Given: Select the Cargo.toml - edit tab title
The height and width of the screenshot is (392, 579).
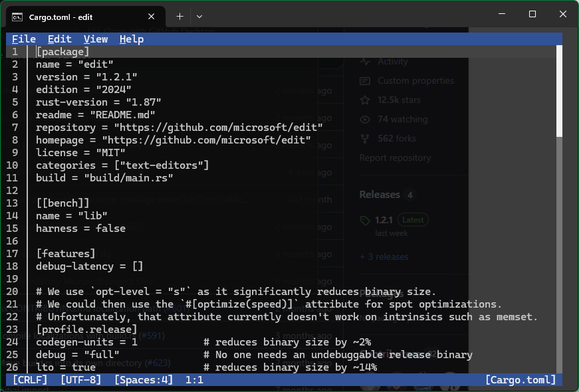Looking at the screenshot, I should click(61, 17).
